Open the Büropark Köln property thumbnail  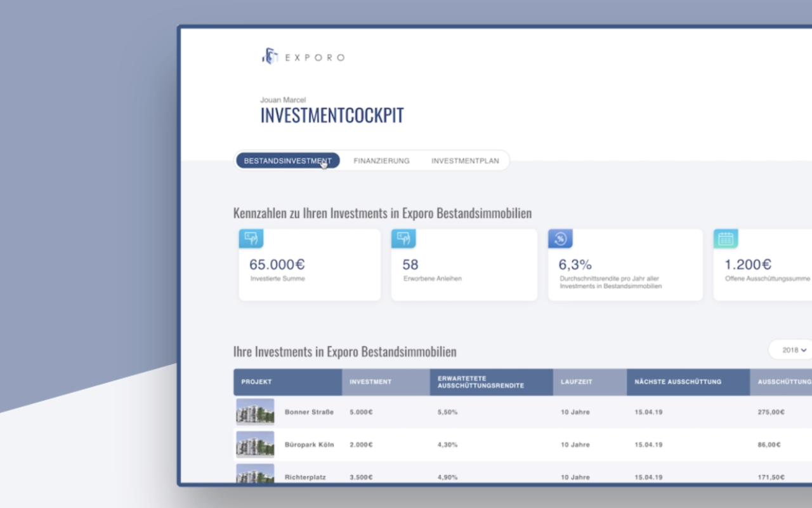coord(255,444)
